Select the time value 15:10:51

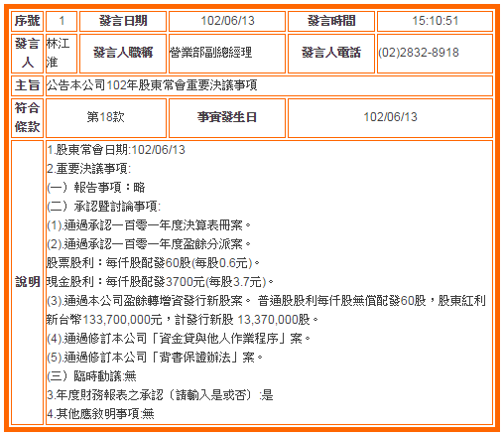click(435, 21)
